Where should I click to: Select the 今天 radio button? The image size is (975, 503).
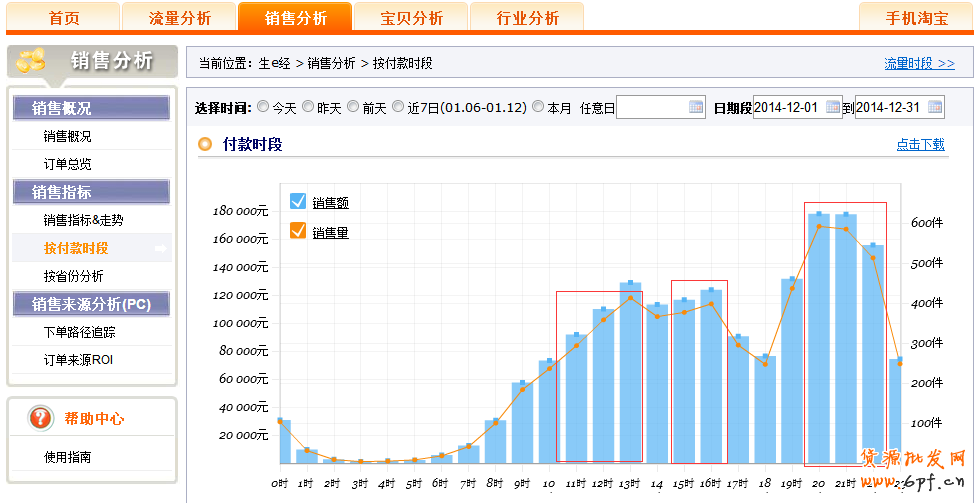coord(263,106)
